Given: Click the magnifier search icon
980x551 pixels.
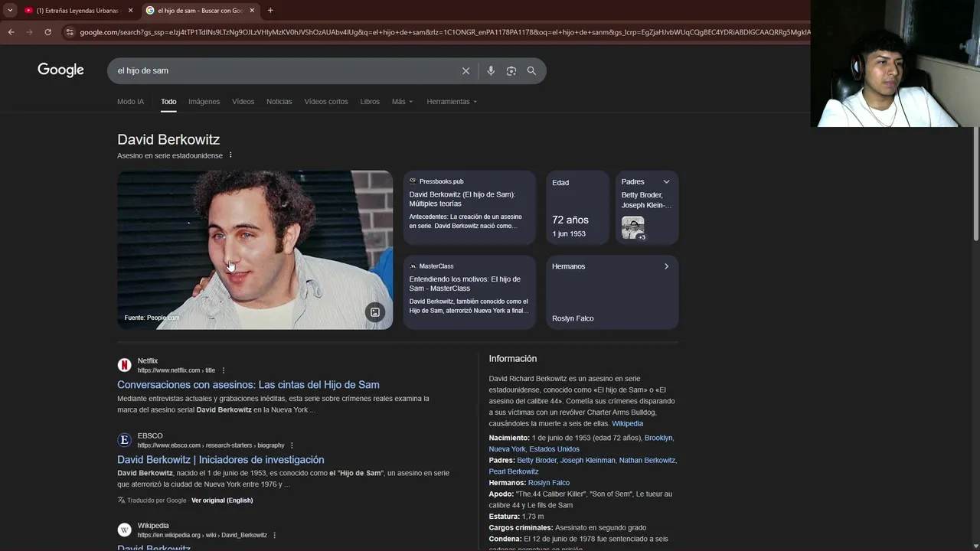Looking at the screenshot, I should 531,70.
